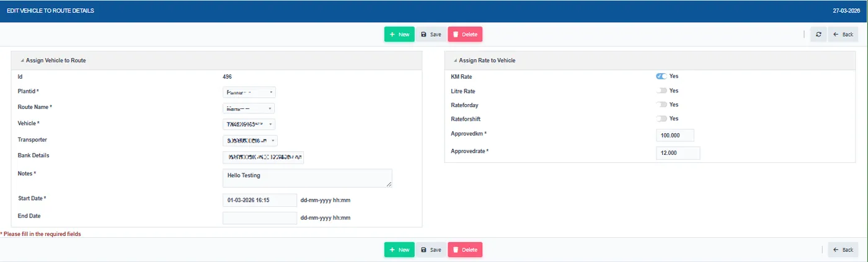Disable the KM Rate toggle
868x262 pixels.
click(662, 76)
